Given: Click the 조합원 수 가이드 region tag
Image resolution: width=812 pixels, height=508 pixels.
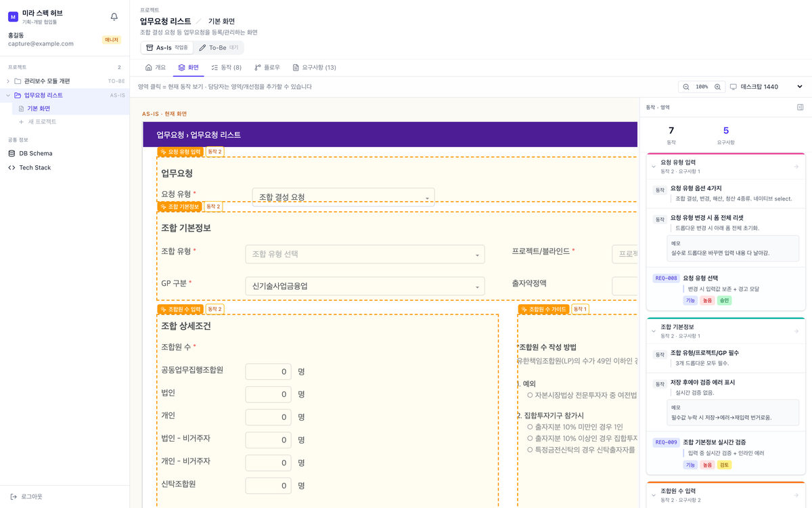Looking at the screenshot, I should tap(543, 310).
